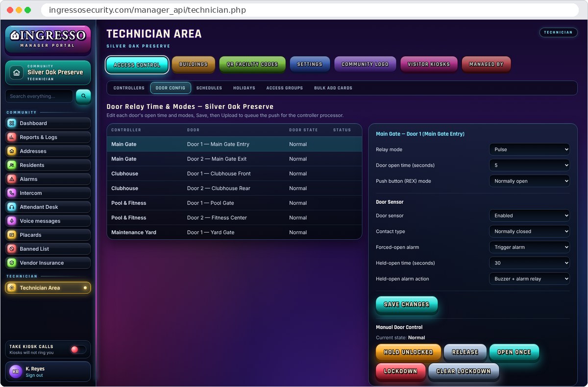Open the Held-open alarm action dropdown
The image size is (588, 387).
tap(529, 279)
